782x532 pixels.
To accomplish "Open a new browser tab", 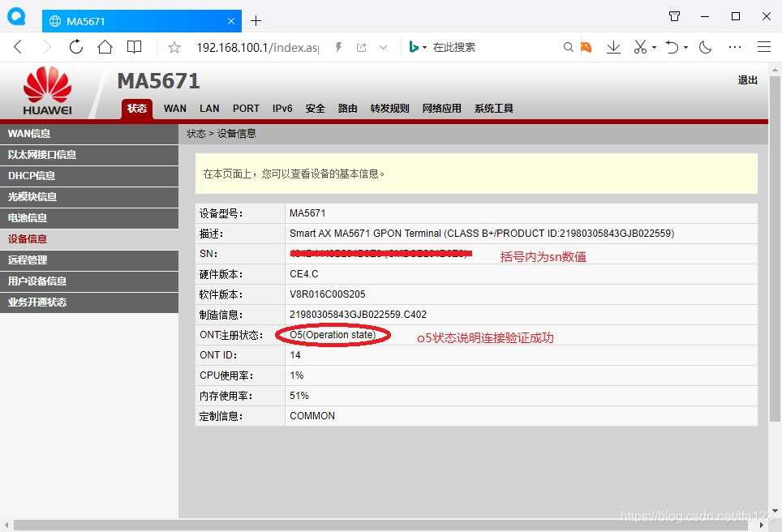I will [256, 21].
